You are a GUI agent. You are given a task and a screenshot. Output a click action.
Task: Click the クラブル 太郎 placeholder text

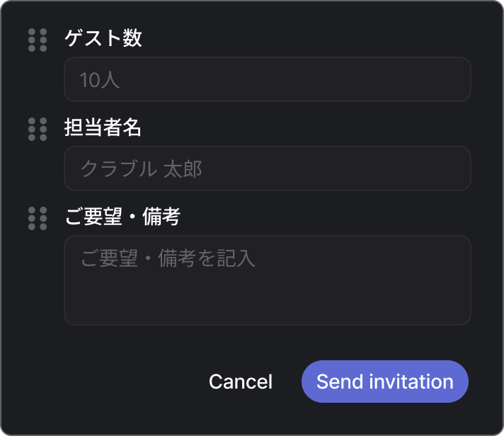click(x=141, y=169)
